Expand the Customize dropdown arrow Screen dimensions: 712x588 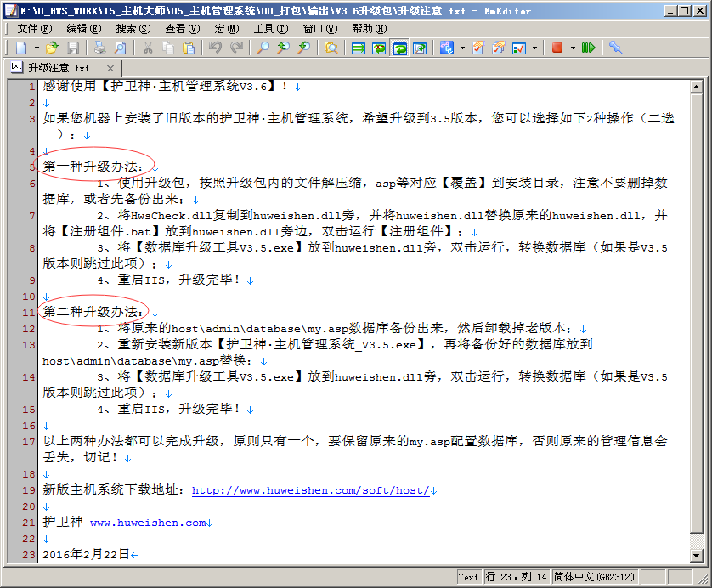tap(534, 48)
